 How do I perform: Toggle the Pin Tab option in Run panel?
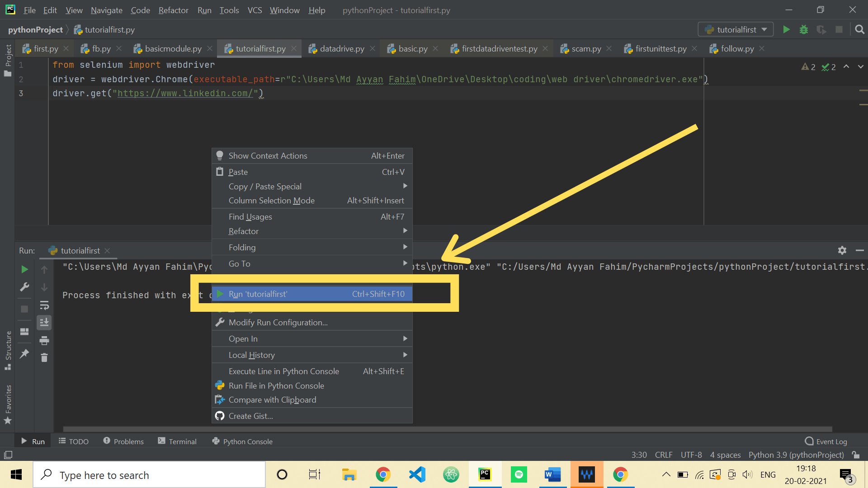24,353
